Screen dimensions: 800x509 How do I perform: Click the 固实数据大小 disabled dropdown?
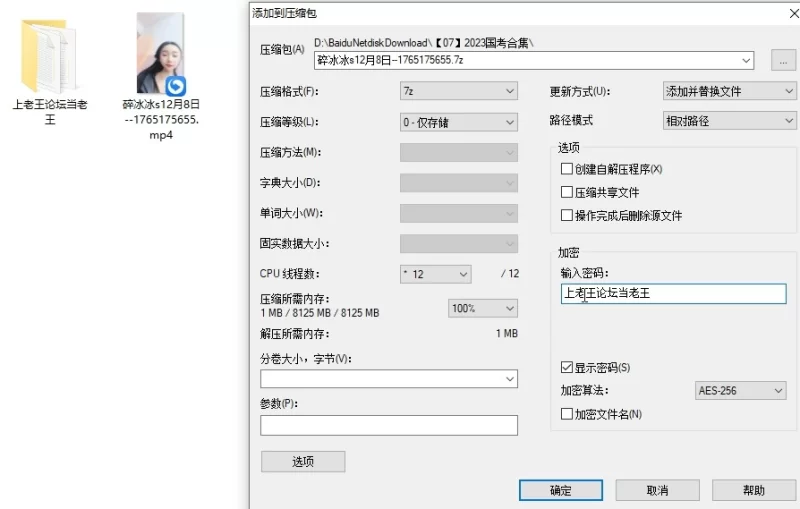(459, 244)
